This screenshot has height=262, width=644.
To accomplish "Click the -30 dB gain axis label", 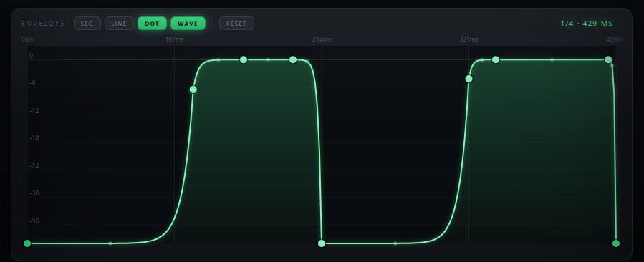I will point(34,193).
